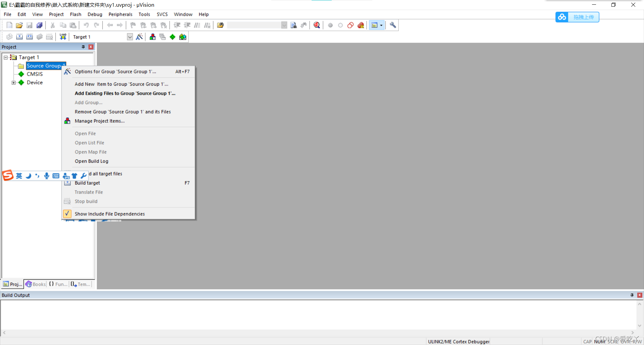Click the Sogou microphone voice input icon
Viewport: 644px width, 345px height.
pyautogui.click(x=47, y=176)
